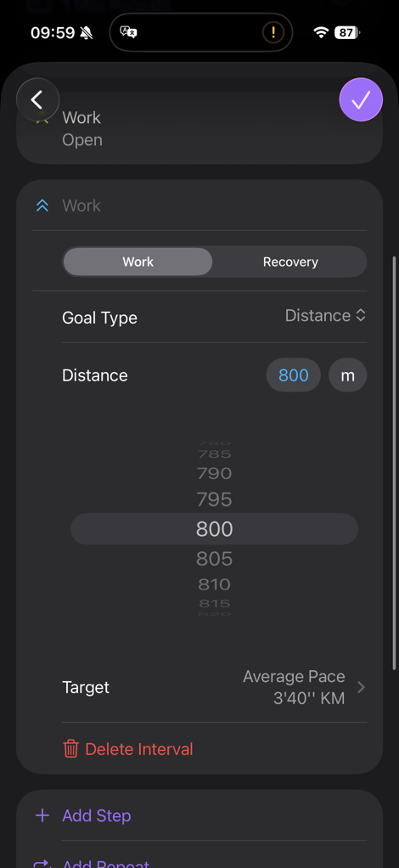Viewport: 399px width, 868px height.
Task: Select 810 in the picker wheel
Action: pos(214,584)
